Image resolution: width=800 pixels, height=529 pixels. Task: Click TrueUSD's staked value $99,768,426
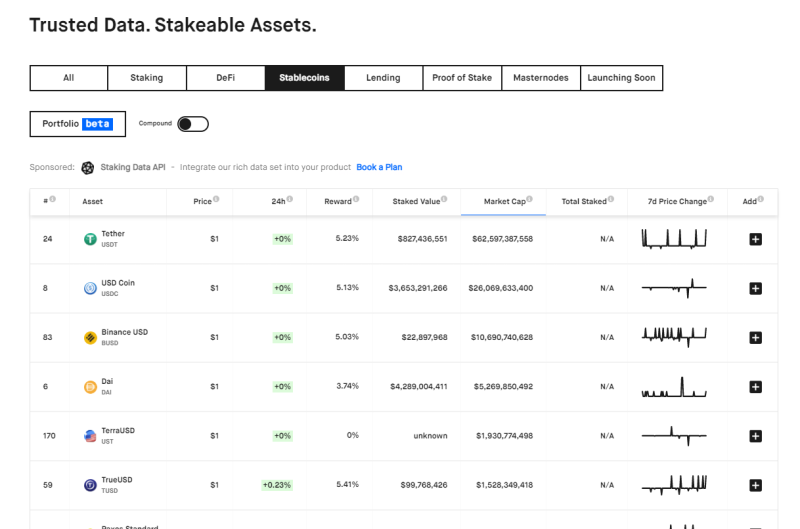[x=424, y=485]
